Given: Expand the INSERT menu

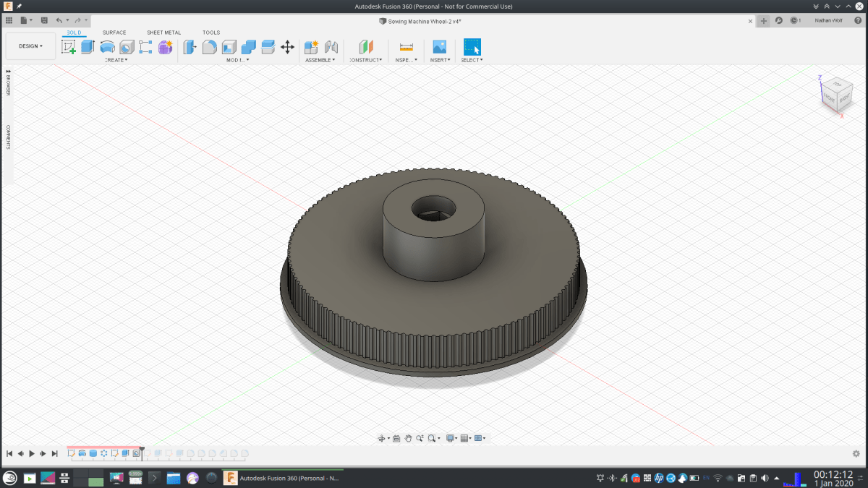Looking at the screenshot, I should click(440, 60).
